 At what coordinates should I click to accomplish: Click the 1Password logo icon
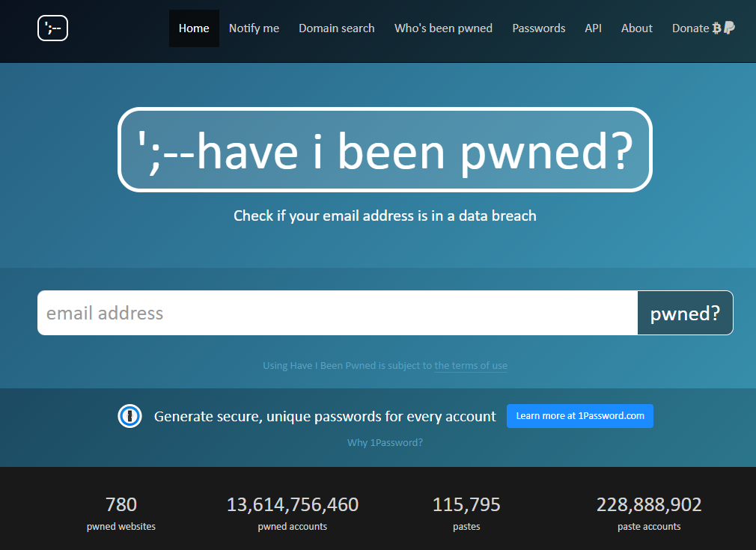pyautogui.click(x=129, y=416)
